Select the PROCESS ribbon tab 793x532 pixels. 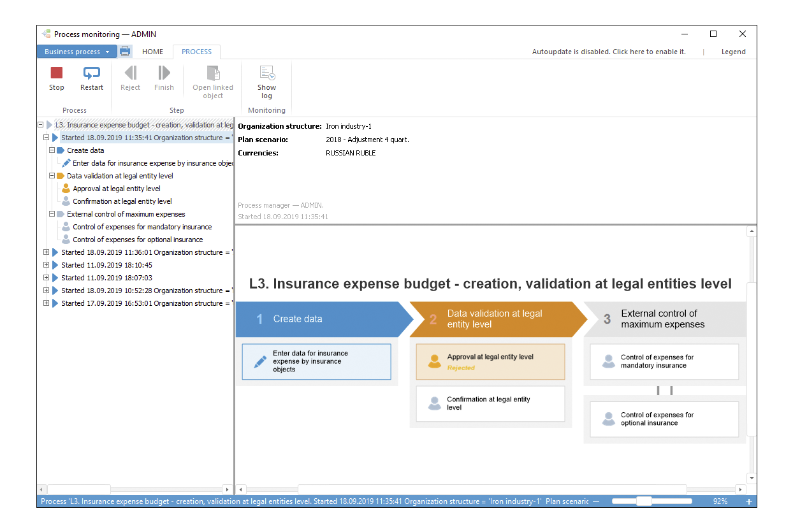[196, 52]
